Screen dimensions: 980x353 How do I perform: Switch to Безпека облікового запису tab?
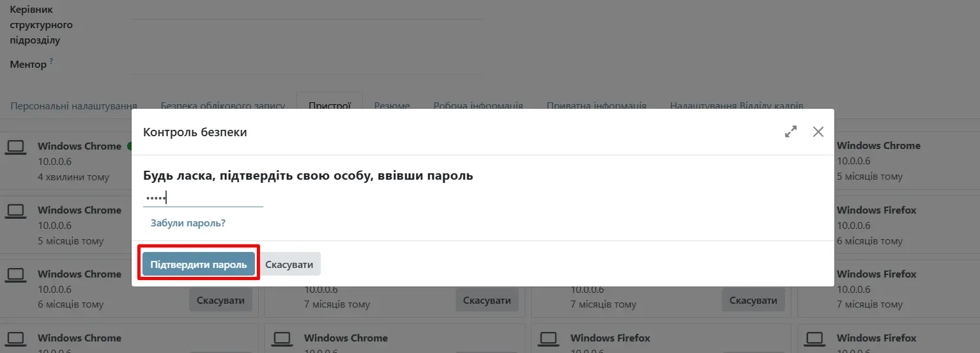(222, 106)
